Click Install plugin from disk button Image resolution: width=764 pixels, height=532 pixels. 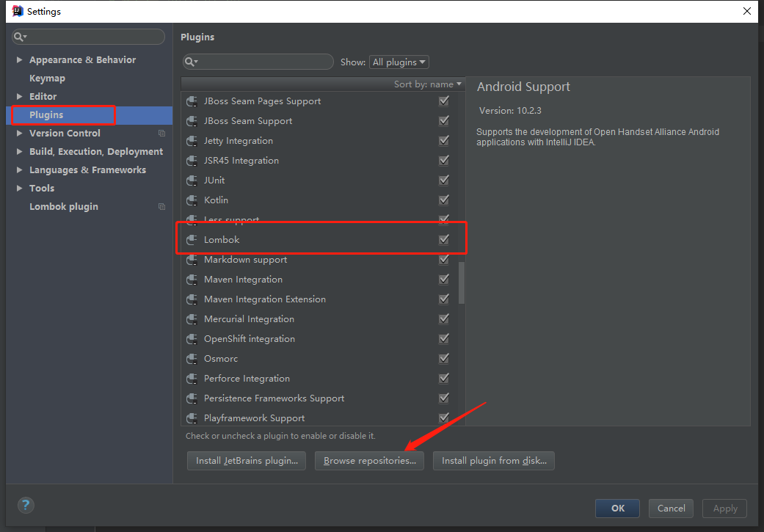494,461
